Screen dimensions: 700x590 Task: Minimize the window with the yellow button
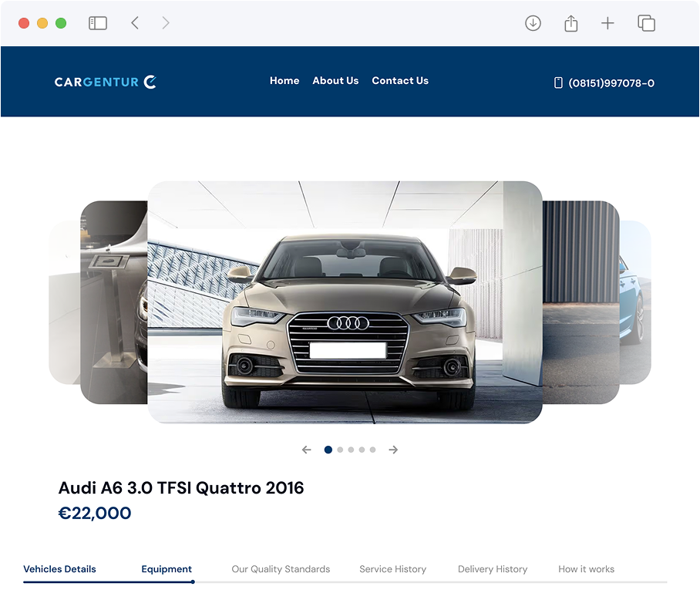(x=42, y=23)
